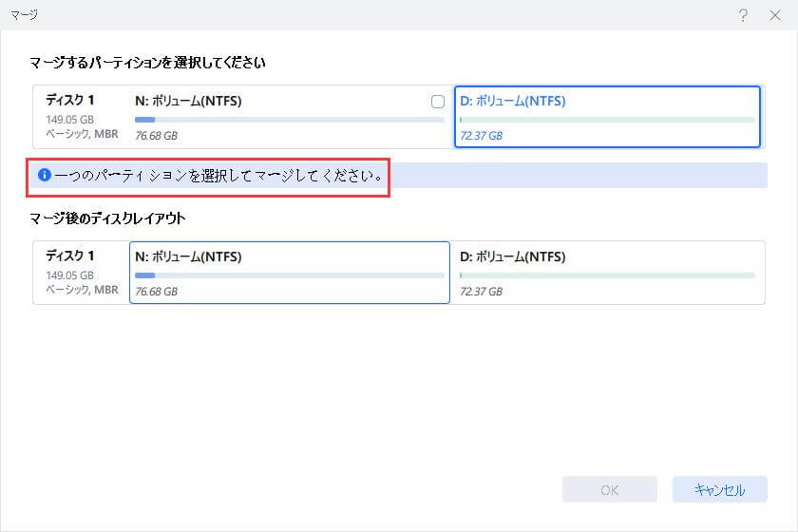Click the help question mark icon
This screenshot has height=532, width=798.
(x=743, y=15)
